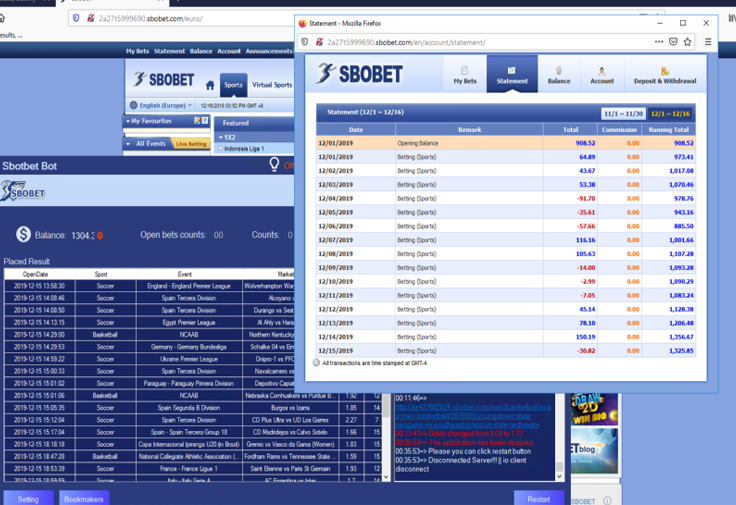
Task: Select the France Ligue 1 bet row
Action: (x=192, y=468)
